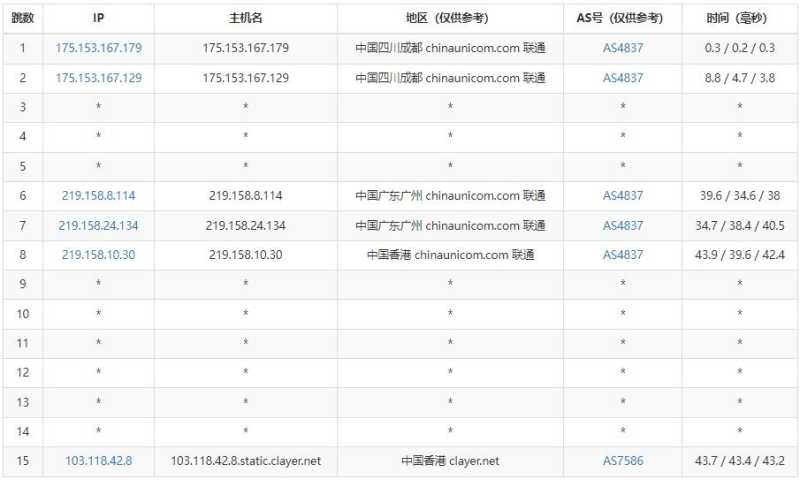The height and width of the screenshot is (480, 800).
Task: Click AS4837 link in hop 1 row
Action: [623, 48]
